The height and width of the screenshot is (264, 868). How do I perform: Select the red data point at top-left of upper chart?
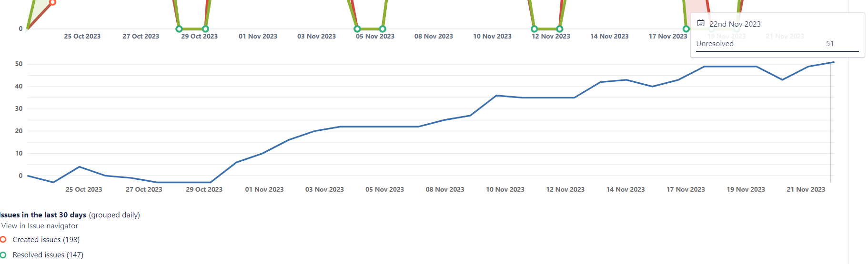(x=53, y=2)
